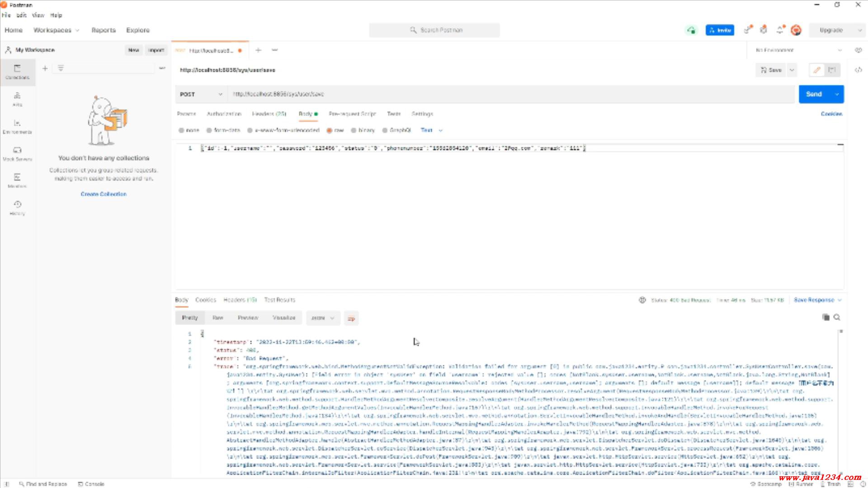Open the code snippet icon on the right sidebar
The width and height of the screenshot is (868, 488).
pos(858,70)
